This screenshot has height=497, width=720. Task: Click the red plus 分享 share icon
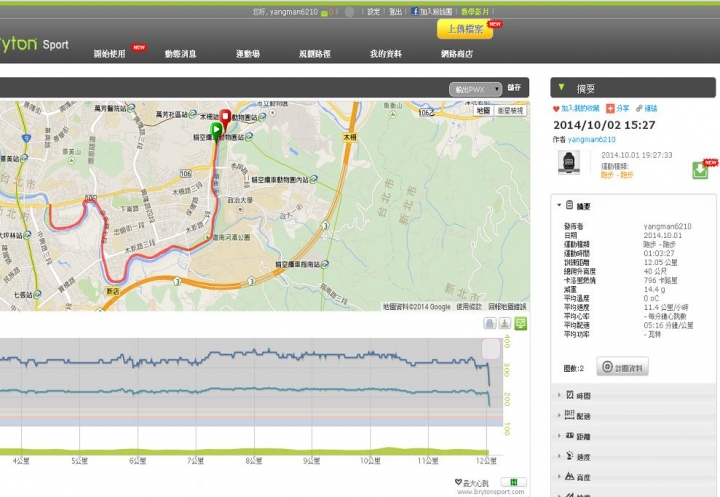[x=610, y=108]
